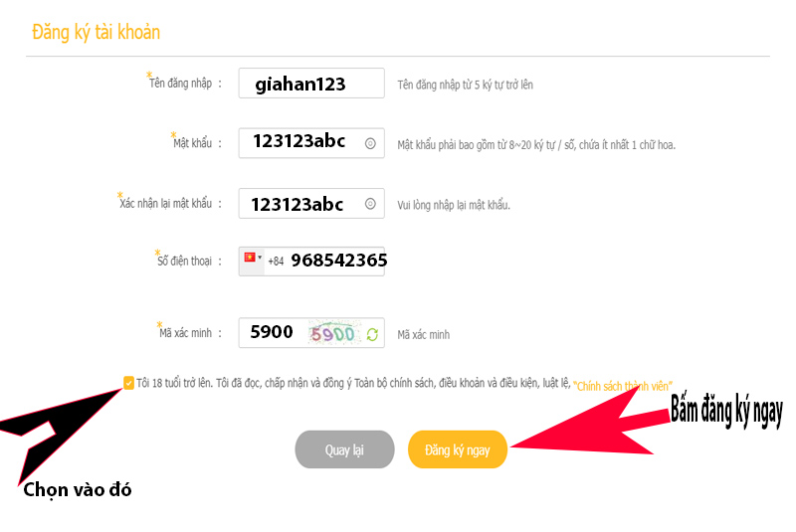Submit with the Đăng ký ngay button
The height and width of the screenshot is (532, 796).
click(457, 449)
